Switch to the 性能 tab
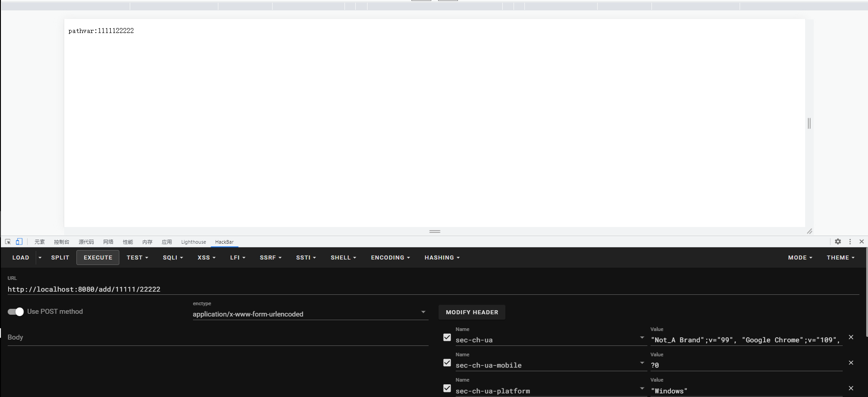Screen dimensions: 868x397 (128, 242)
